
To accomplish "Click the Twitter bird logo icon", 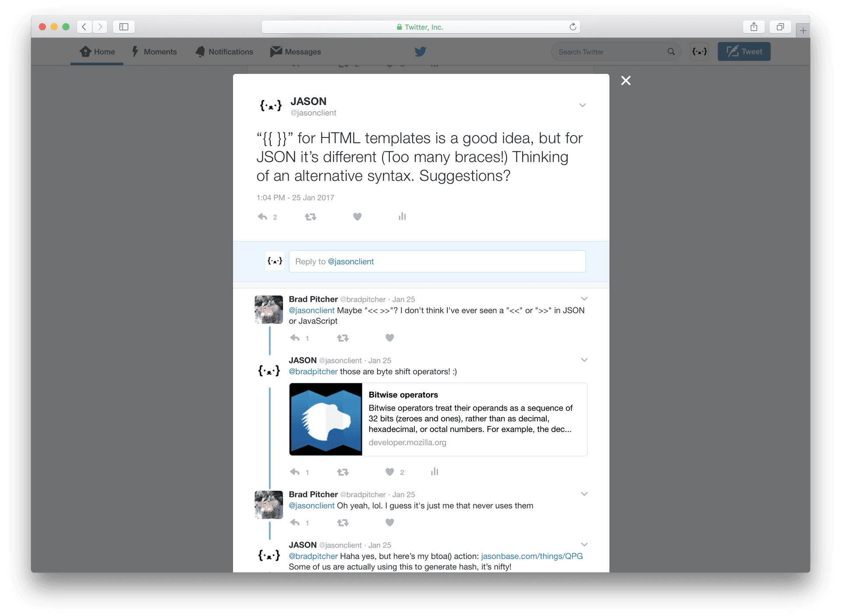I will [x=420, y=51].
